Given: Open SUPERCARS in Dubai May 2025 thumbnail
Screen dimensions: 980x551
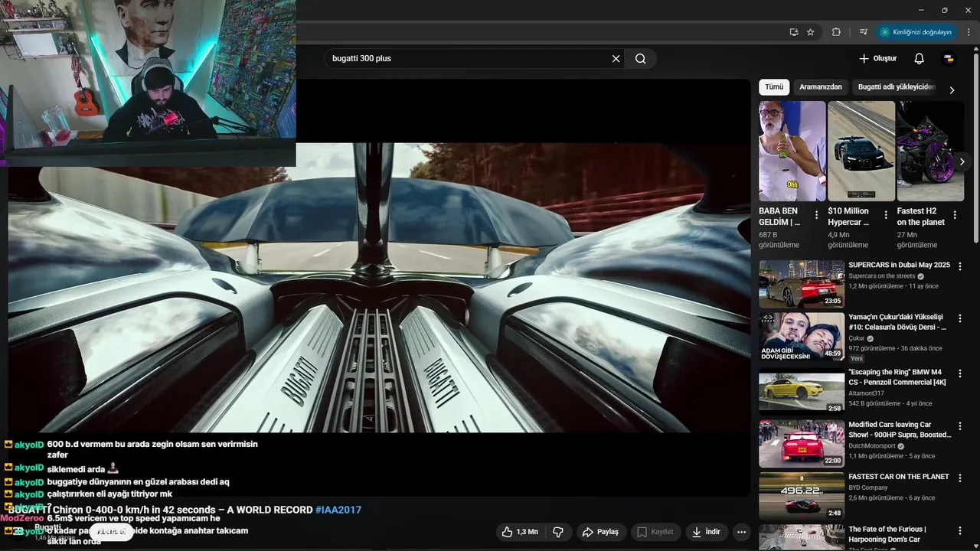Looking at the screenshot, I should click(802, 284).
